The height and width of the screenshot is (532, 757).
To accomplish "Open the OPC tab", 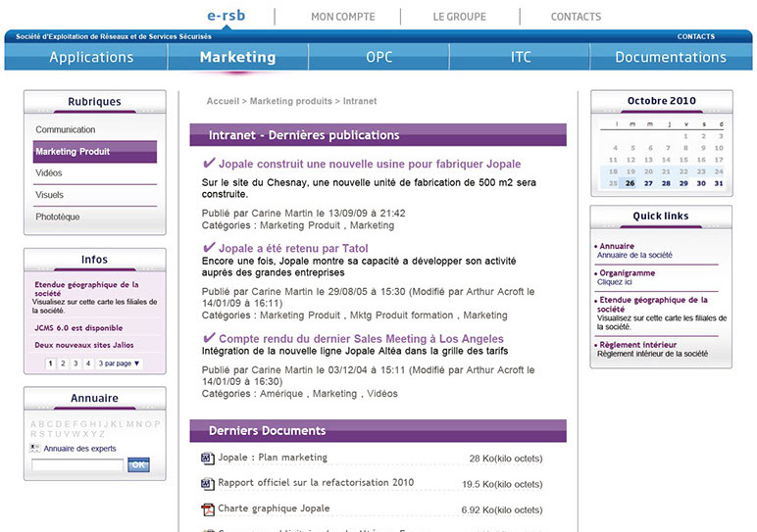I will click(378, 57).
